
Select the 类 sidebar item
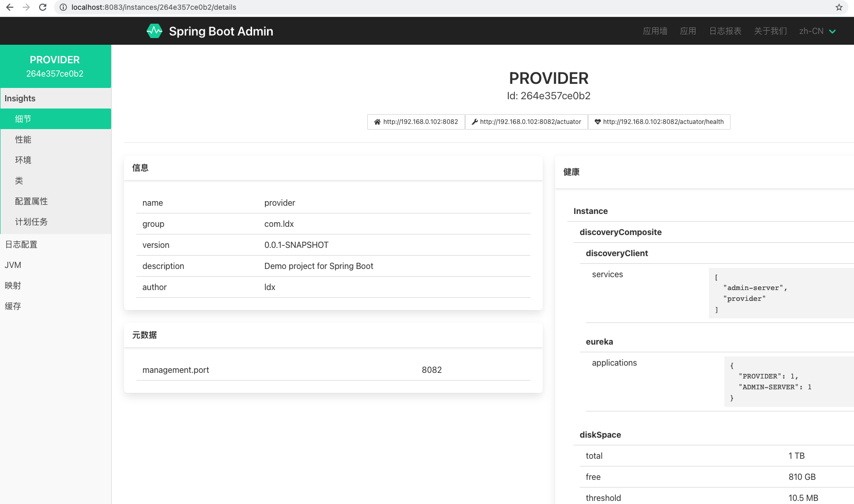[56, 181]
